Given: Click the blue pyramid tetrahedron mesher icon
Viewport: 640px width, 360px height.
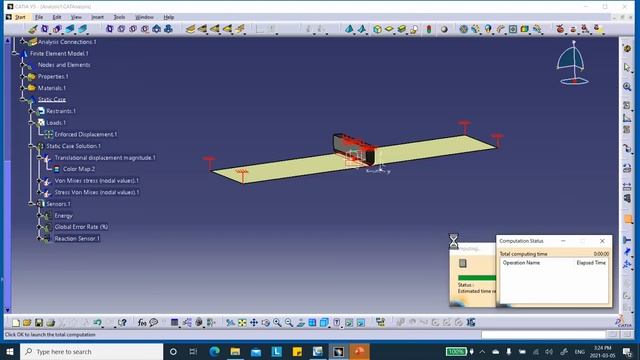Looking at the screenshot, I should click(349, 29).
